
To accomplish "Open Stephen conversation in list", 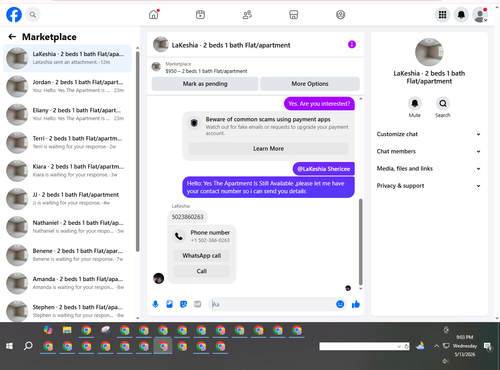I will point(68,311).
